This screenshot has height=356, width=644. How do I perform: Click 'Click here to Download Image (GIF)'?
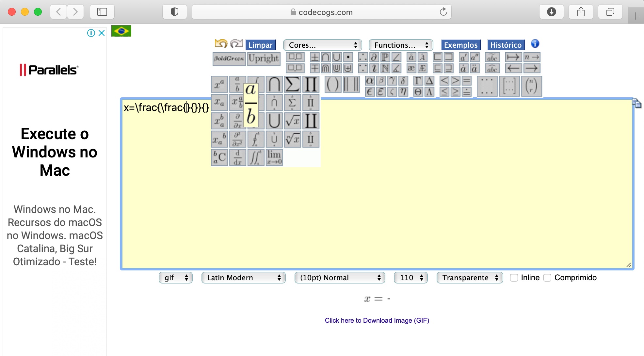(x=377, y=320)
